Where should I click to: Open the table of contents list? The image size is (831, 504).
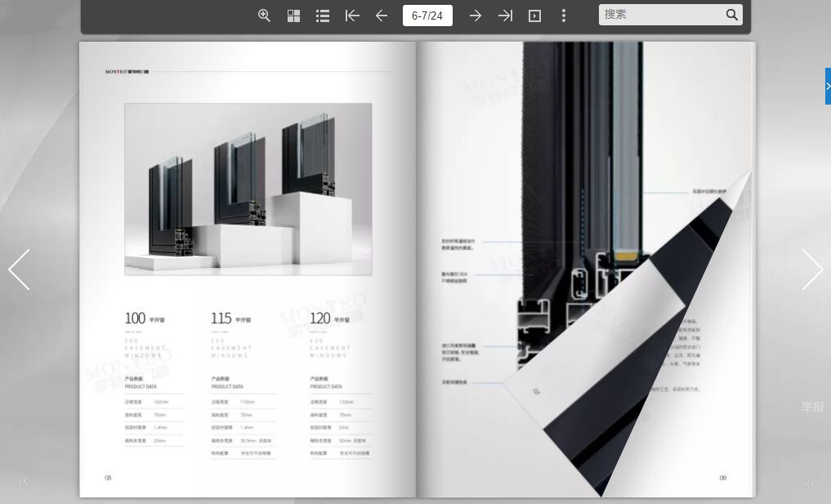click(323, 16)
